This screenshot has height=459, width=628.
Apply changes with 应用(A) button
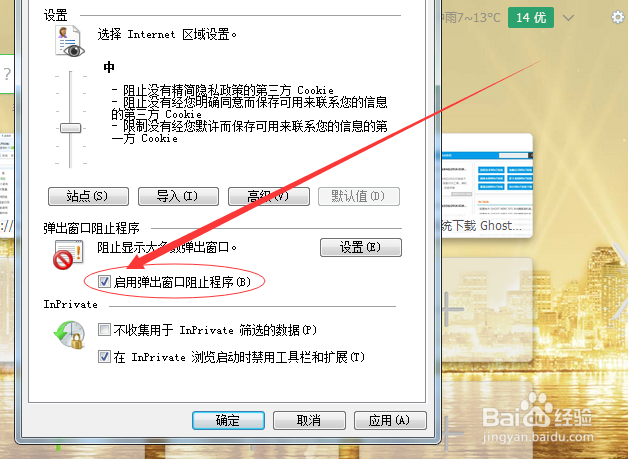click(390, 421)
